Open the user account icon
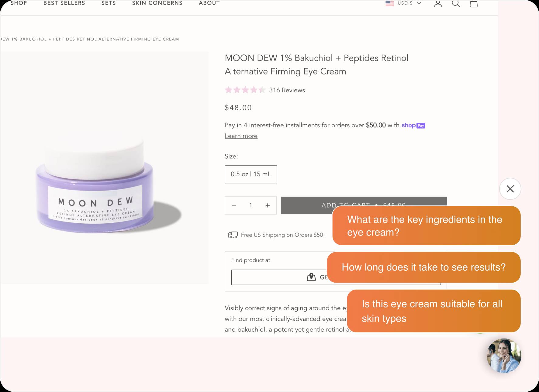539x392 pixels. tap(438, 3)
